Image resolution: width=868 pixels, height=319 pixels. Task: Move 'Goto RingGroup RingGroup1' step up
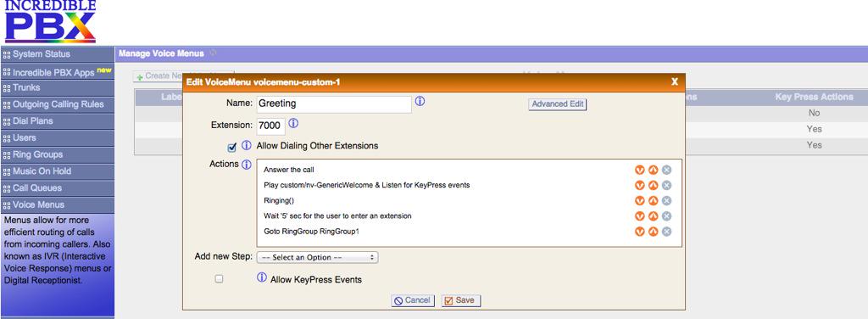[654, 232]
